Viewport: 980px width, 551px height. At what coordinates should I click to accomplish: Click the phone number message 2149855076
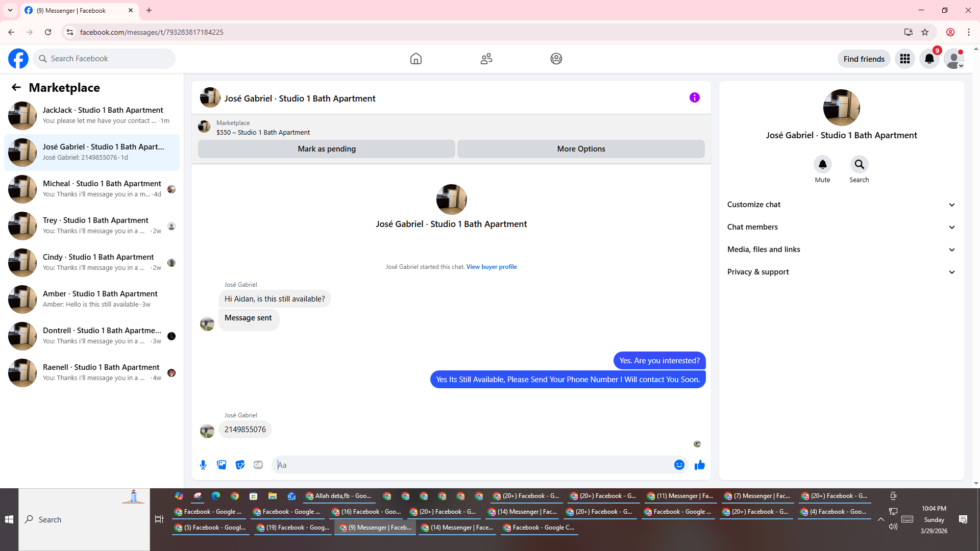click(245, 430)
